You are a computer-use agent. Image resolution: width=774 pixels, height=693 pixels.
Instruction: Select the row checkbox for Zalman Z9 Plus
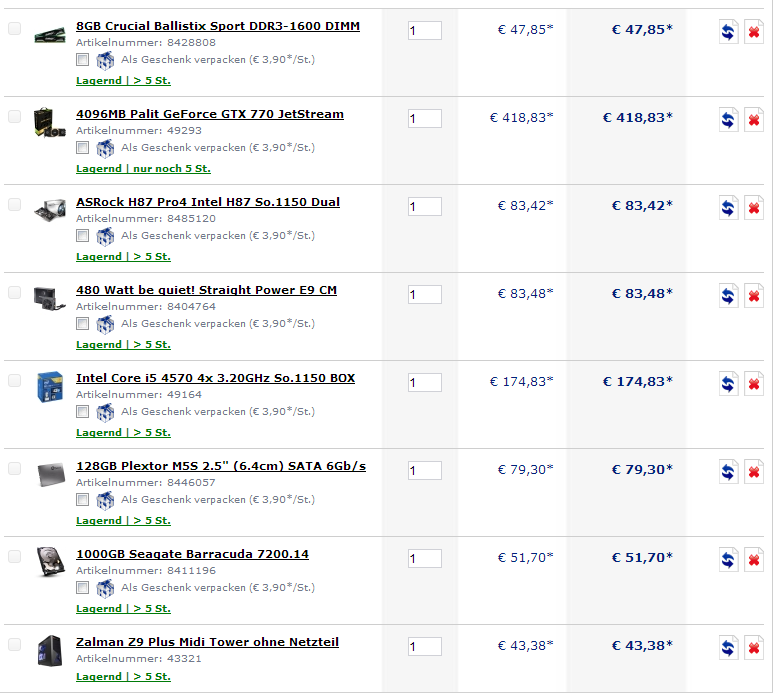(14, 644)
